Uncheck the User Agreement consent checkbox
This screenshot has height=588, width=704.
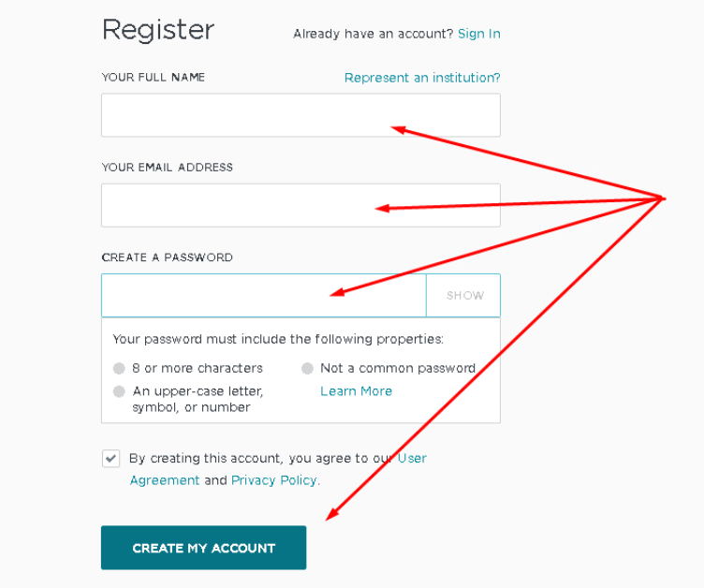coord(111,459)
